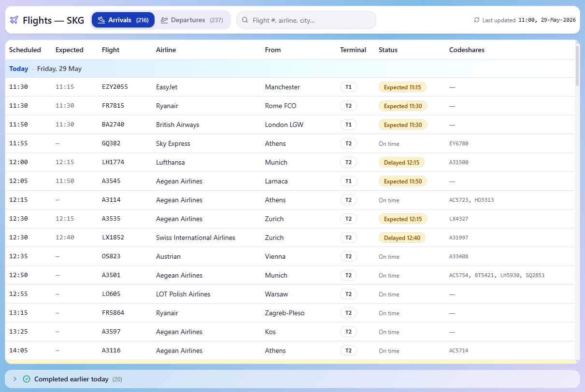Viewport: 585px width, 392px height.
Task: Click the 12:40 expected time cell
Action: click(x=65, y=238)
